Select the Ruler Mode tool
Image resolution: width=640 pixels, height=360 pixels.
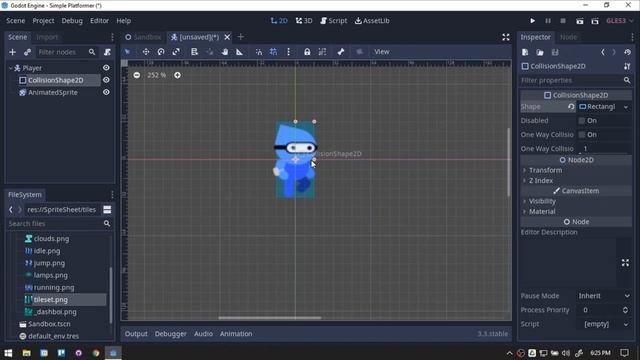240,52
